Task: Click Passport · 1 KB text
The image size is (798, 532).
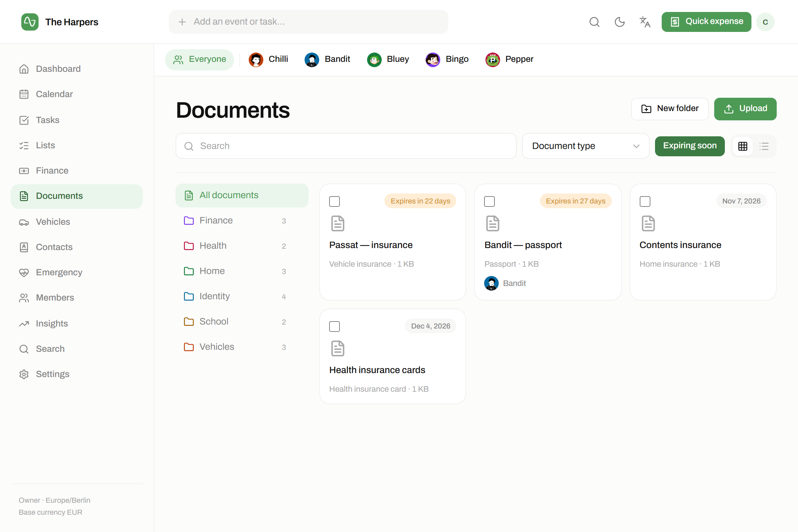Action: [x=511, y=264]
